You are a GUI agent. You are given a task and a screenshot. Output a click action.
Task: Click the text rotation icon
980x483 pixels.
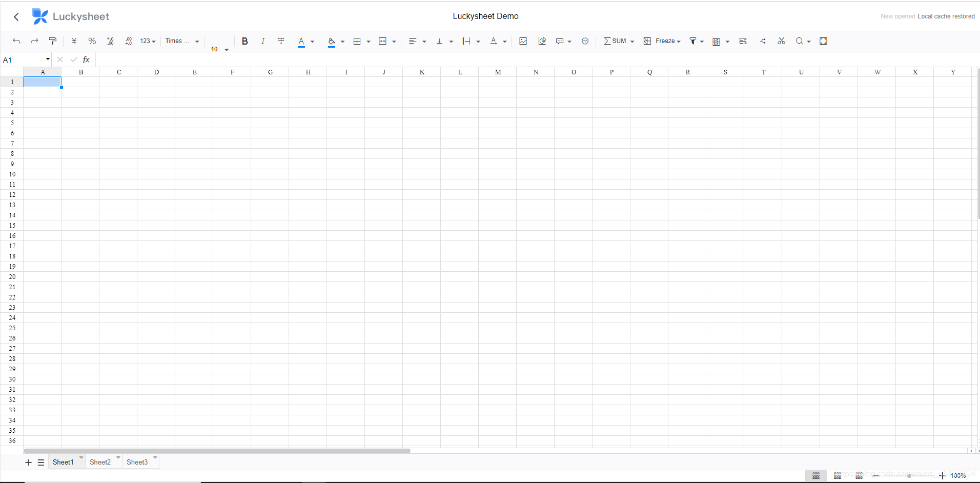494,41
